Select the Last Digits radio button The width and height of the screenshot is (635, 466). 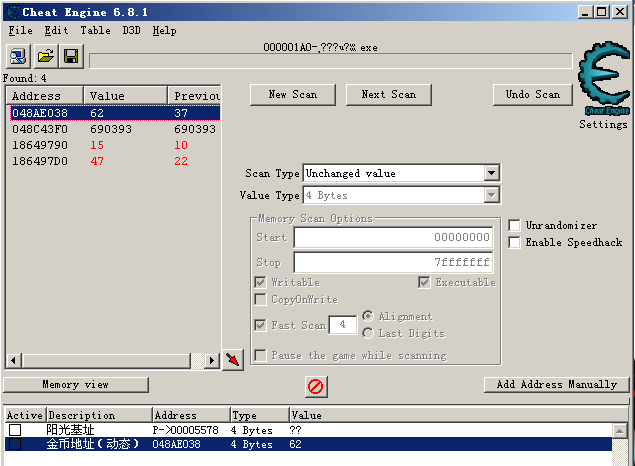[x=368, y=333]
